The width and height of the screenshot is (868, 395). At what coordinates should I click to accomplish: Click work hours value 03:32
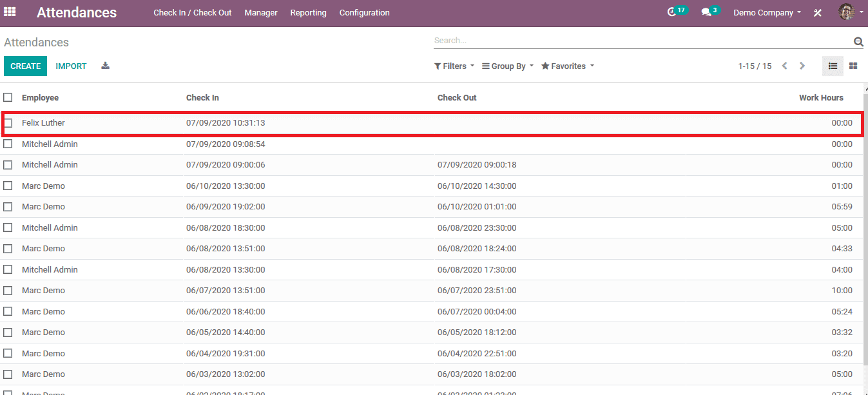842,332
